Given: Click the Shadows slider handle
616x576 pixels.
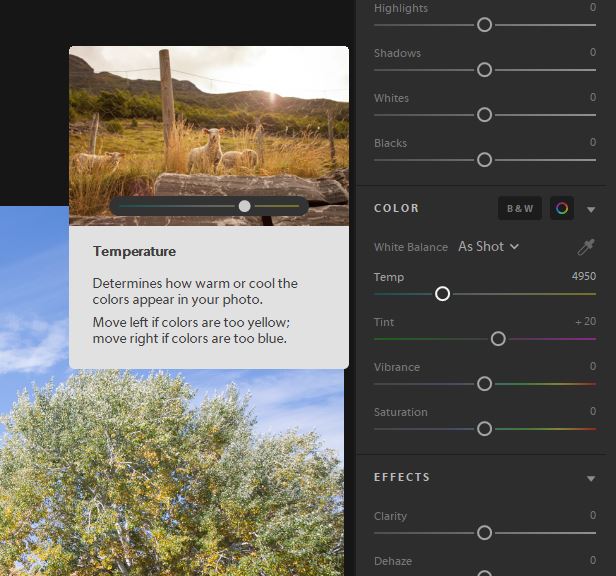Looking at the screenshot, I should click(484, 70).
